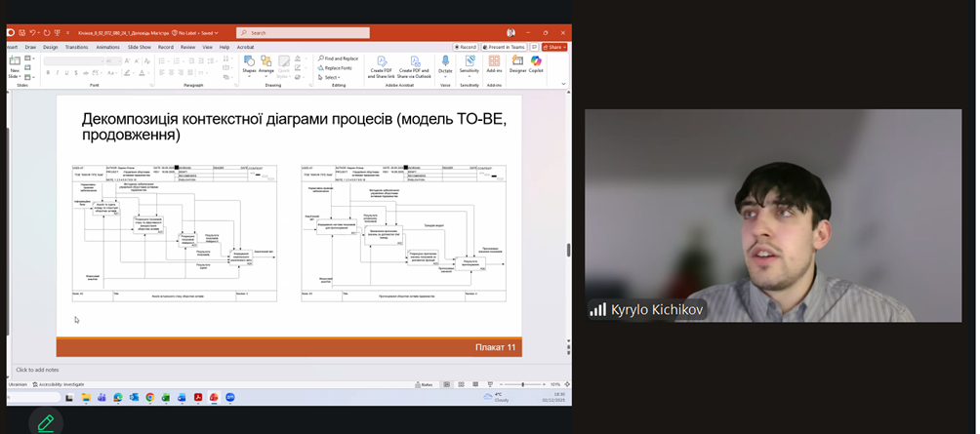980x434 pixels.
Task: Open the Add-ins button
Action: [x=494, y=64]
